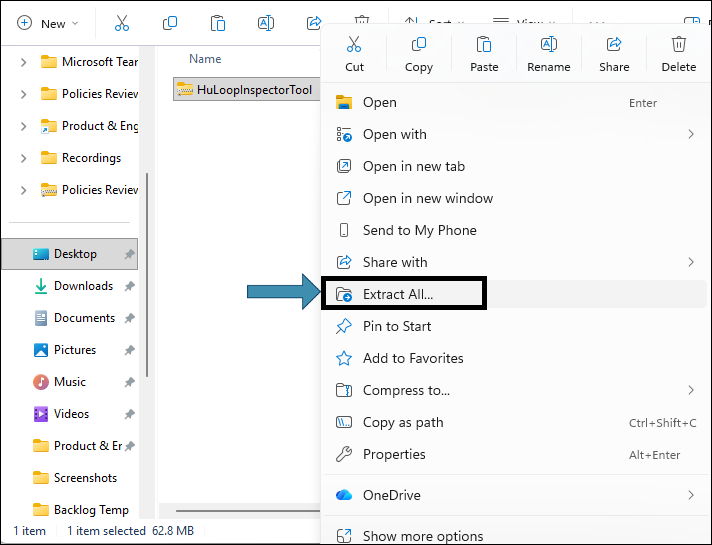Unpin Music using its pin icon
This screenshot has height=545, width=712.
129,382
